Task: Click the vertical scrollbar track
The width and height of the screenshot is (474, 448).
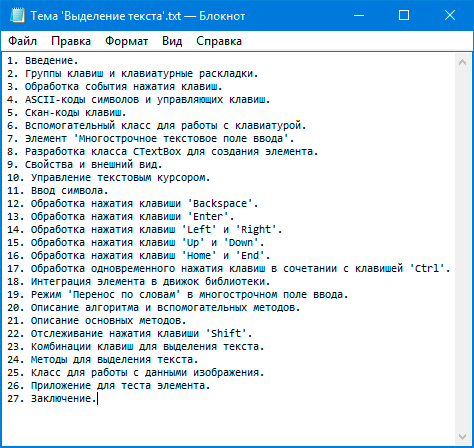Action: click(462, 249)
